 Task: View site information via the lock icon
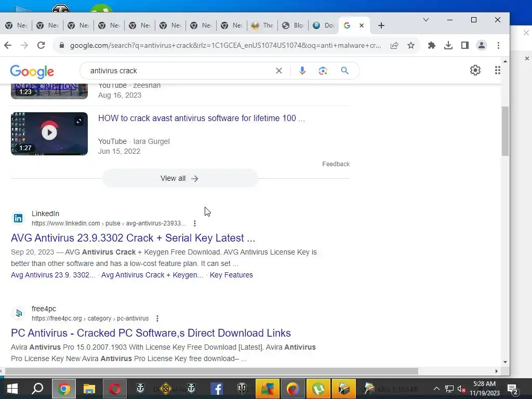click(62, 45)
